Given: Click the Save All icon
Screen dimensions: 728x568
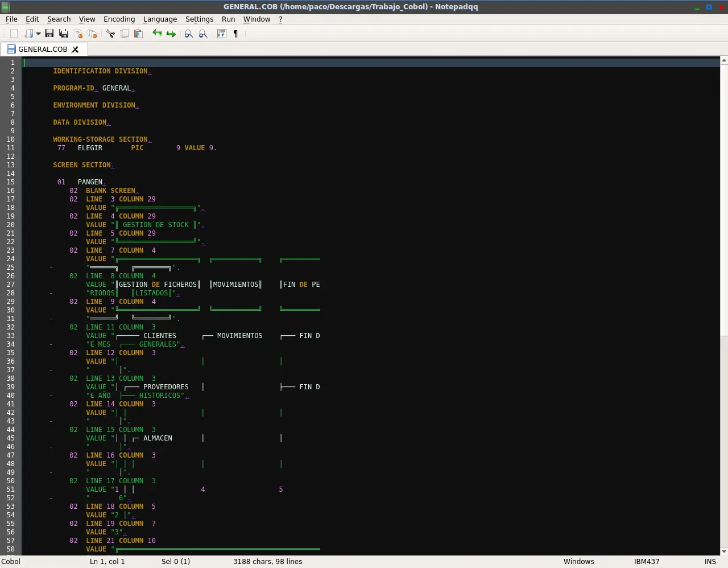Looking at the screenshot, I should [64, 34].
